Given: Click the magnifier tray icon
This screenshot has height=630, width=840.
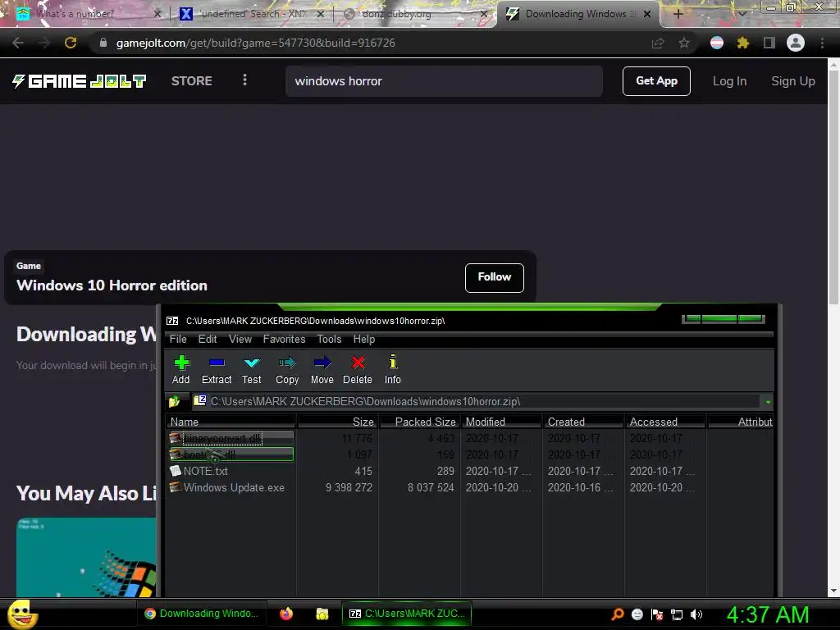Looking at the screenshot, I should click(x=617, y=614).
